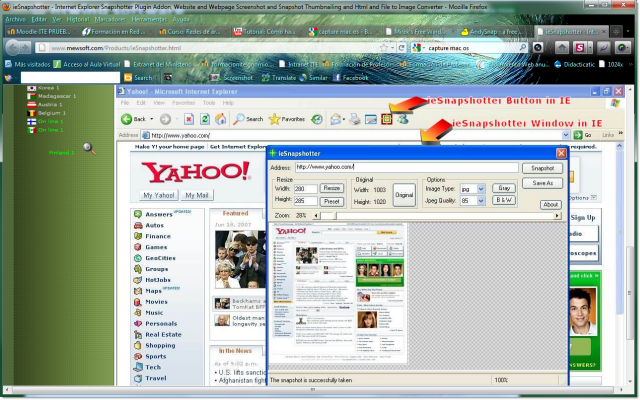Click the Gray button

[x=504, y=188]
